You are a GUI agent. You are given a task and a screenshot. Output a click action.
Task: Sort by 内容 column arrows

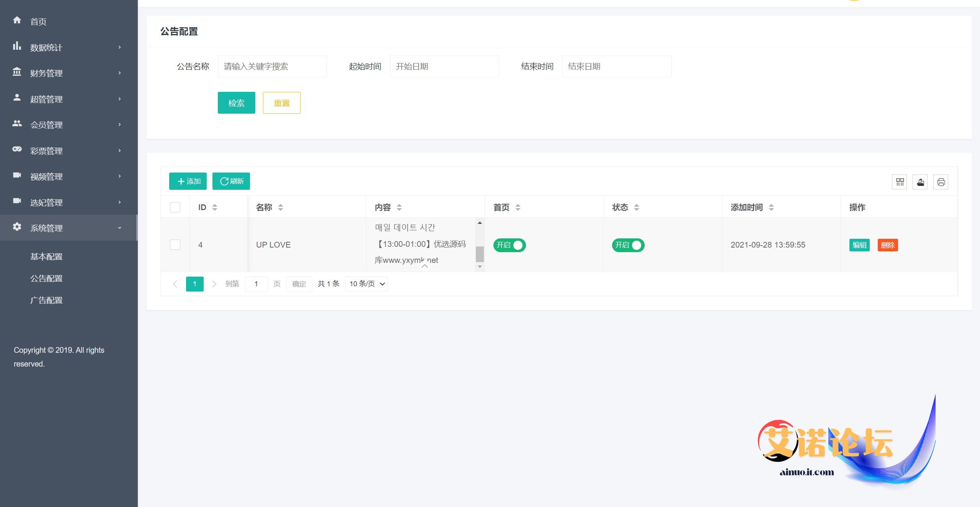point(399,207)
